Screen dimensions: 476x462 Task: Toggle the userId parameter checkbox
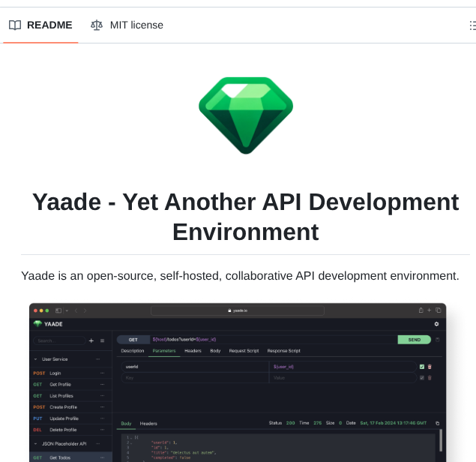pyautogui.click(x=422, y=367)
